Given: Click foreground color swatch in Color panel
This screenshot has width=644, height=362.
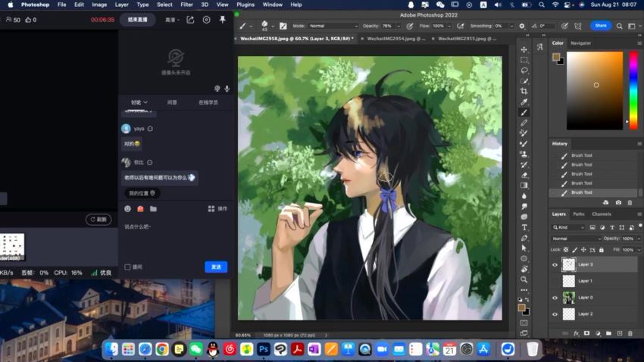Looking at the screenshot, I should click(x=556, y=57).
